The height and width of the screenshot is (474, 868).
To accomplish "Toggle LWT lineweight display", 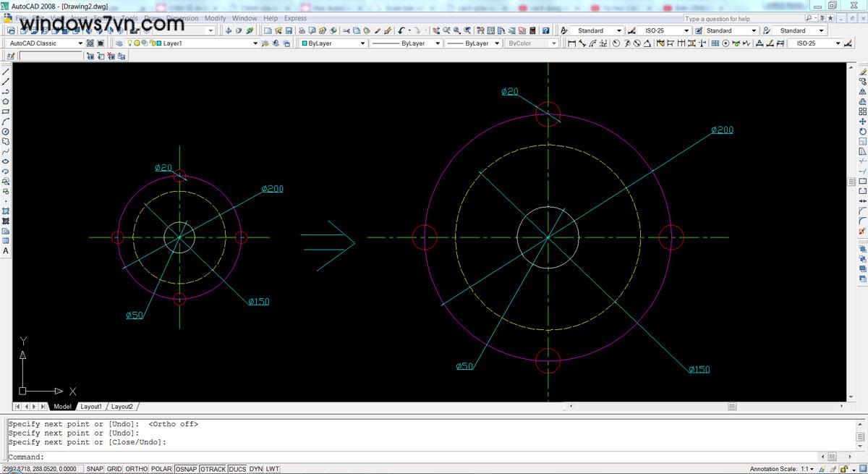I will [273, 469].
